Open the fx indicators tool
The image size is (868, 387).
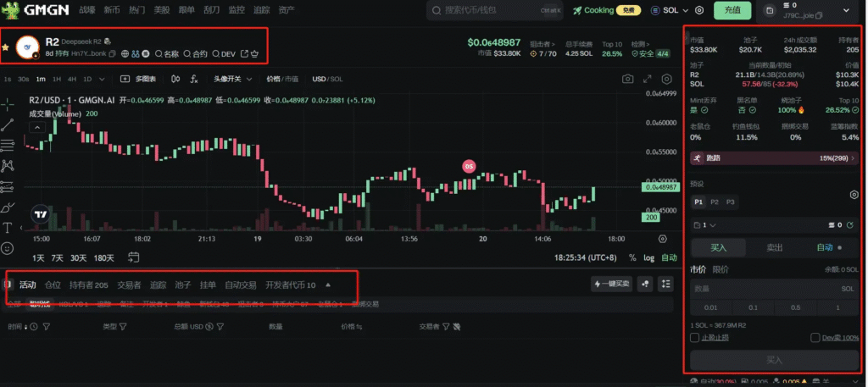click(194, 79)
